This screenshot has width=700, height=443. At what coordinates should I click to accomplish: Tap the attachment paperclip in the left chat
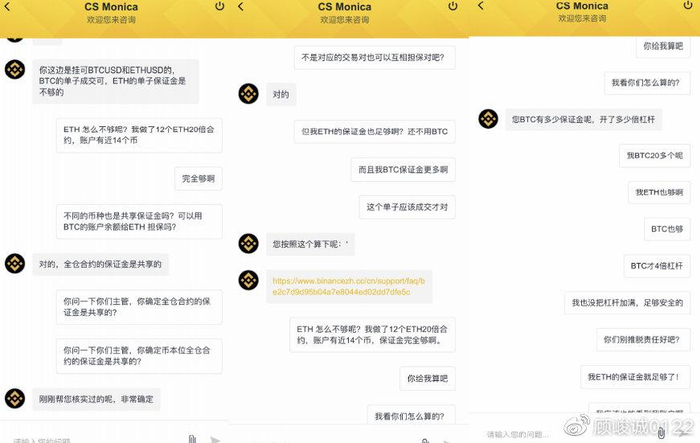pyautogui.click(x=192, y=439)
